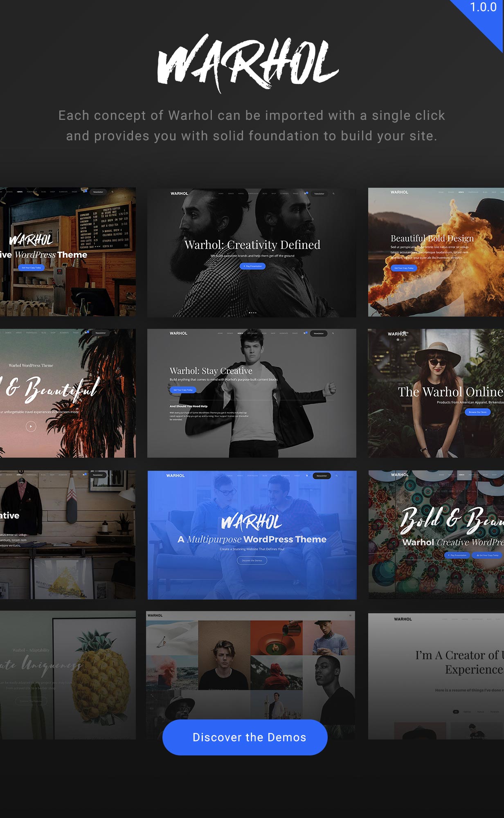Click the large Discover the Demos button
The width and height of the screenshot is (504, 818).
pyautogui.click(x=245, y=737)
